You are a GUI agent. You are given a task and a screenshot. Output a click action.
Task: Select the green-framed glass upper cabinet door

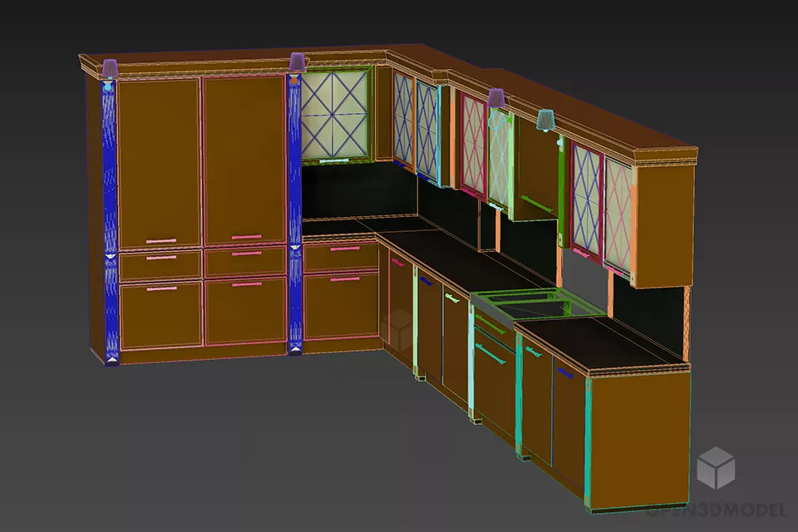click(335, 115)
